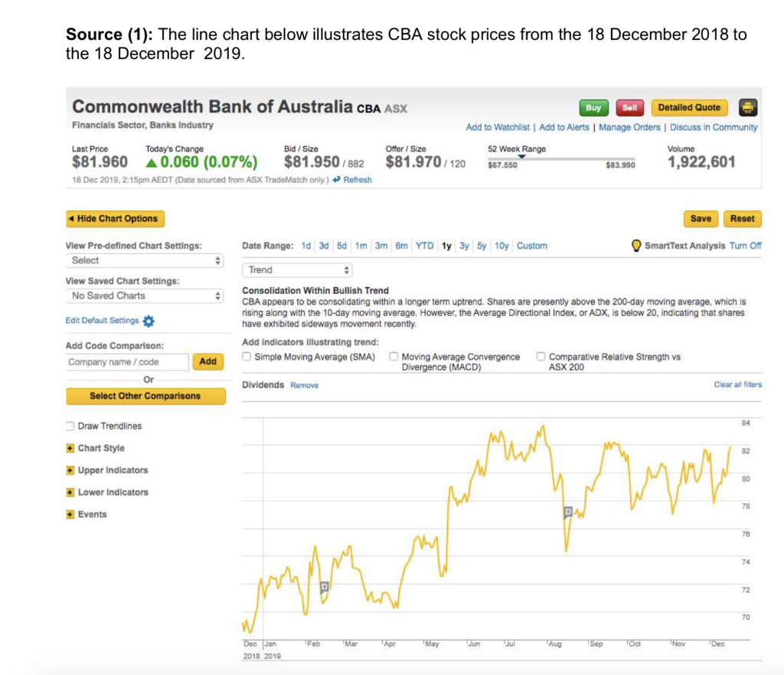Focus the Company name / code field
This screenshot has width=784, height=675.
tap(127, 362)
